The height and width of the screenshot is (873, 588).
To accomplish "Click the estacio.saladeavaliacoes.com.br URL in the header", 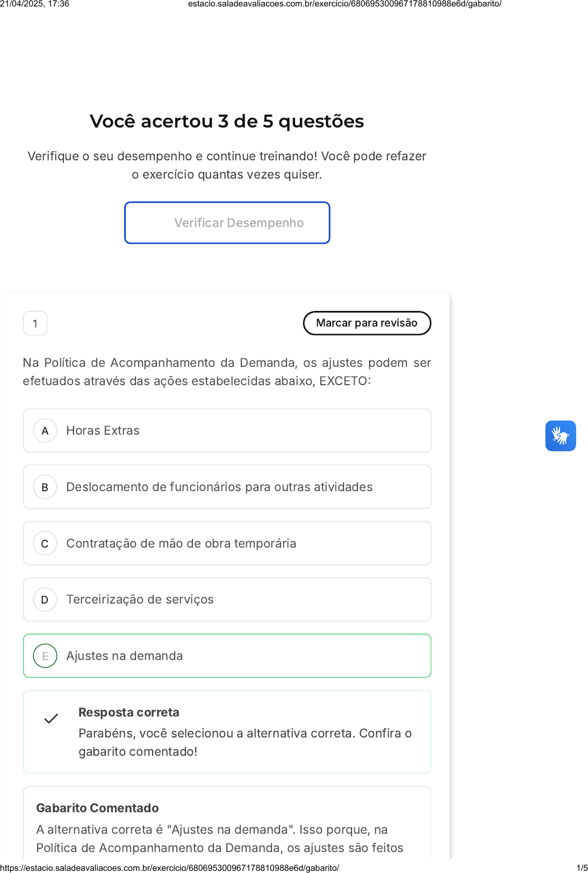I will pos(345,4).
